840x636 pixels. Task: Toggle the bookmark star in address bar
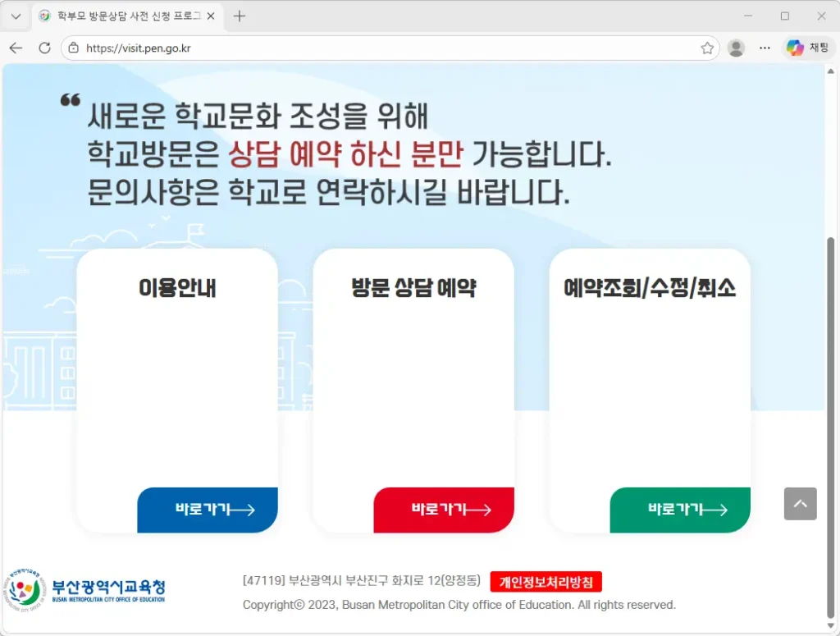(707, 48)
